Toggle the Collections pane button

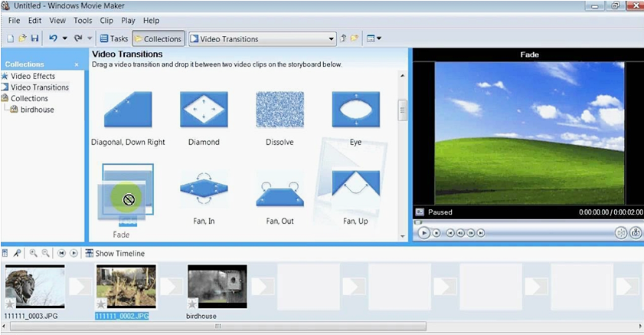point(158,38)
